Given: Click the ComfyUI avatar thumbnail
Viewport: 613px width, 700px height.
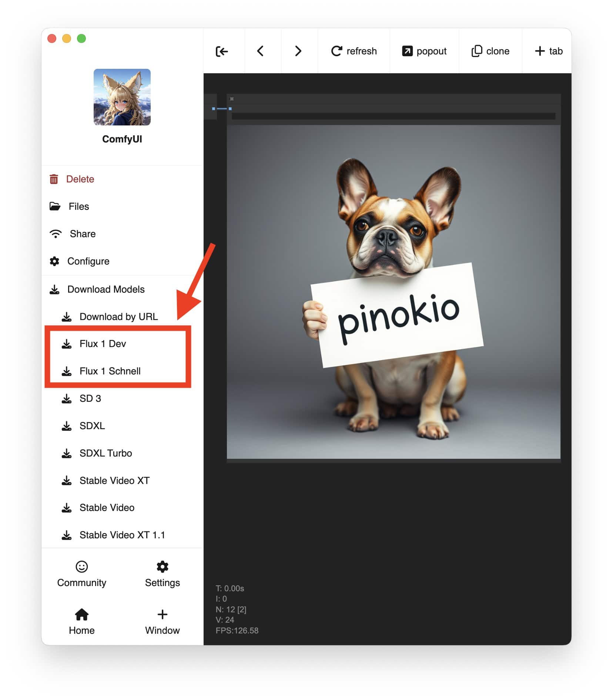Looking at the screenshot, I should click(122, 97).
